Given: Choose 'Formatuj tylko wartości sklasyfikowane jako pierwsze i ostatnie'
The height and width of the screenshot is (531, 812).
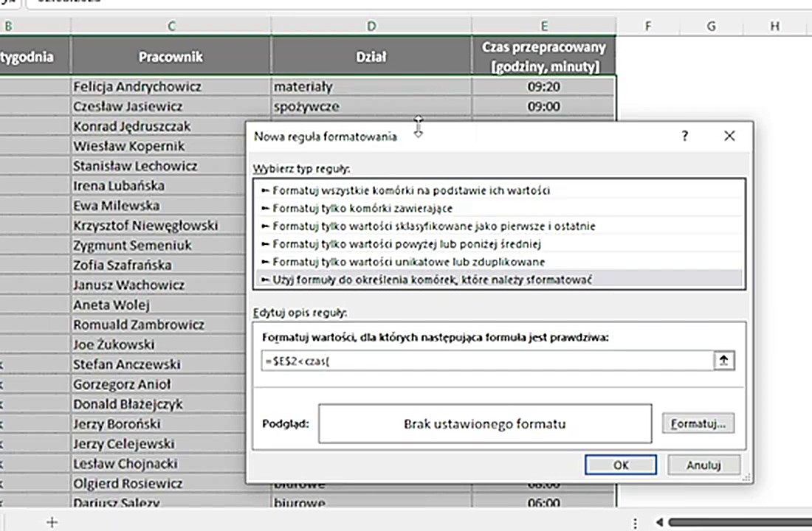Looking at the screenshot, I should coord(433,226).
